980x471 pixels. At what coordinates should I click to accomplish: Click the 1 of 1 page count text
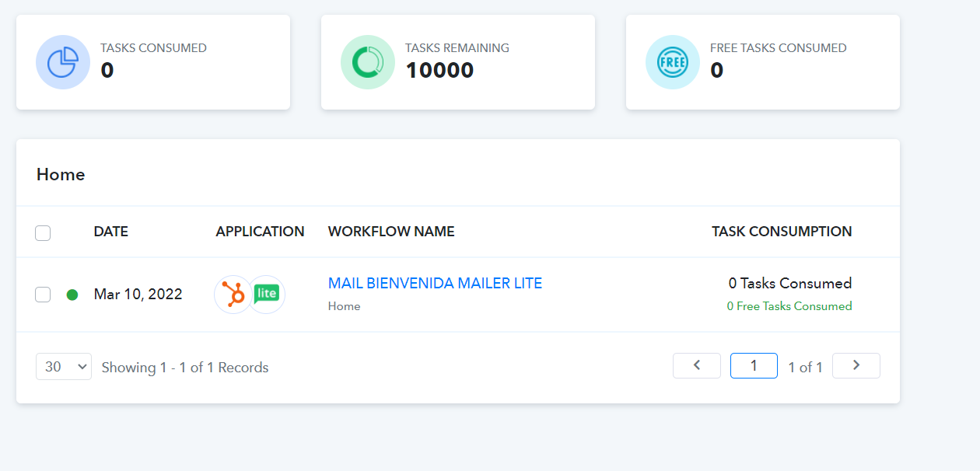click(805, 368)
